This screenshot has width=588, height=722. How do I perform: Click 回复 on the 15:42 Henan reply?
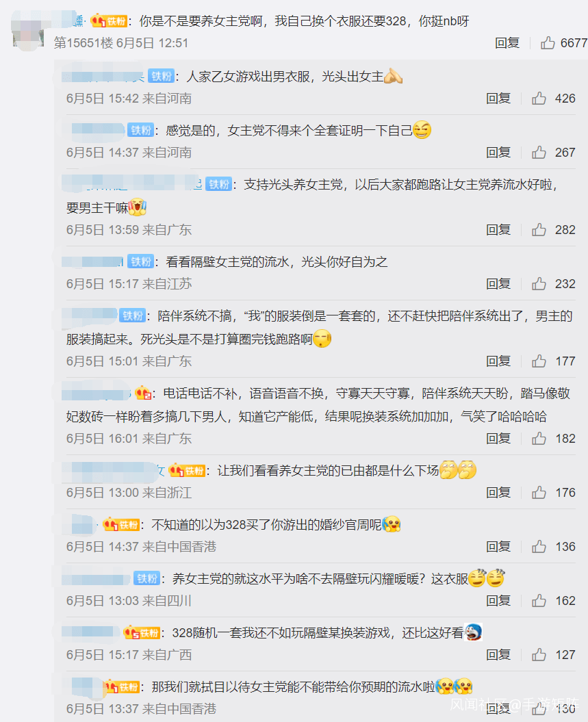pyautogui.click(x=499, y=98)
